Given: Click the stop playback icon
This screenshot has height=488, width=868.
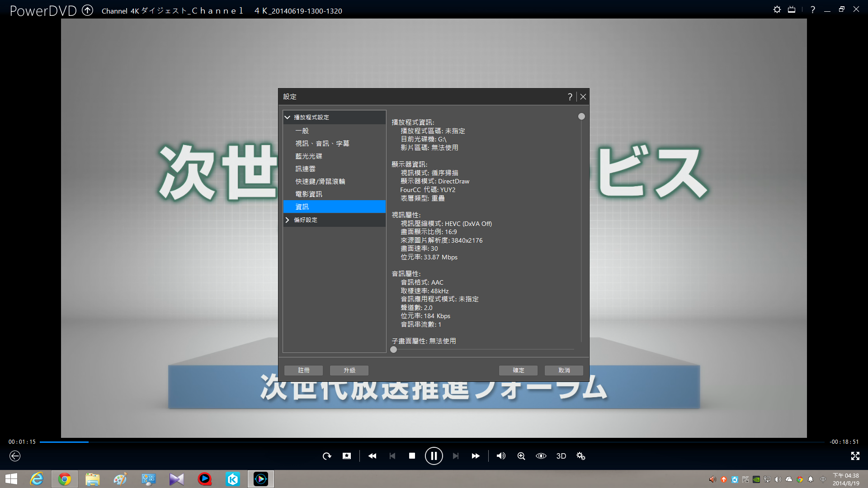Looking at the screenshot, I should tap(412, 456).
